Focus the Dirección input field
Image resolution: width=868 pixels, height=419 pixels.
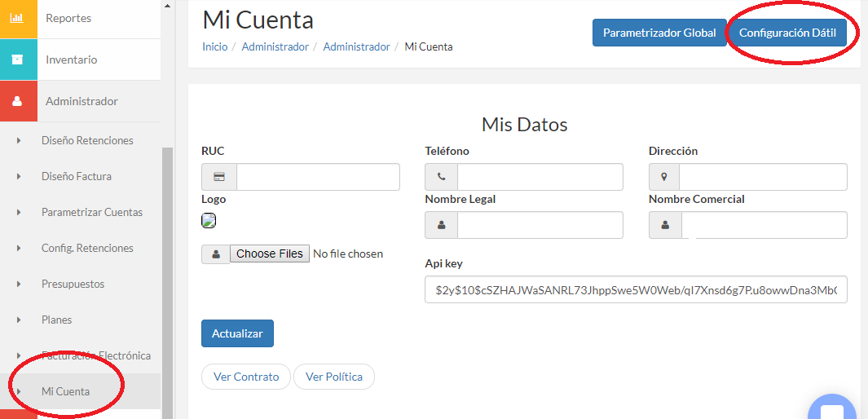(764, 177)
